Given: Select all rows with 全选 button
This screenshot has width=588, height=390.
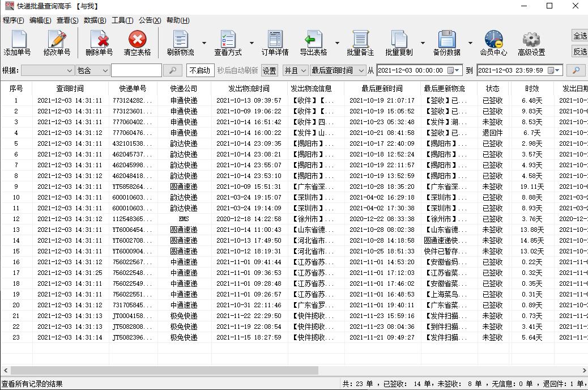Looking at the screenshot, I should coord(580,35).
